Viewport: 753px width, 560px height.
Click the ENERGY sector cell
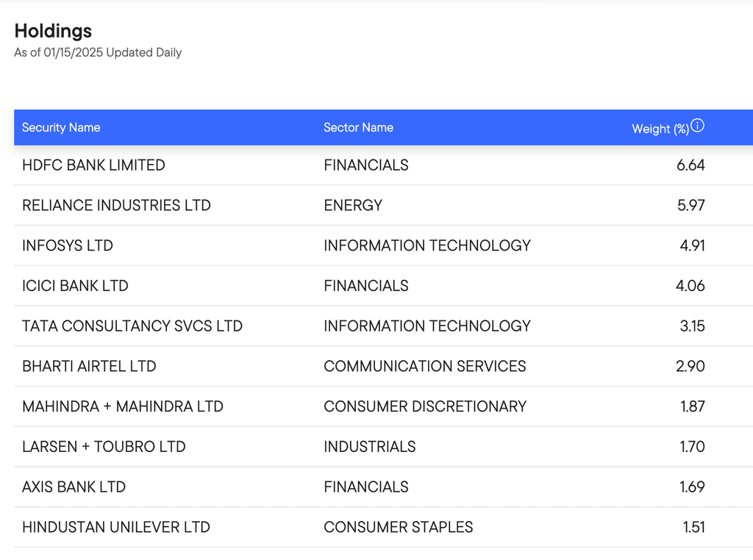click(353, 206)
